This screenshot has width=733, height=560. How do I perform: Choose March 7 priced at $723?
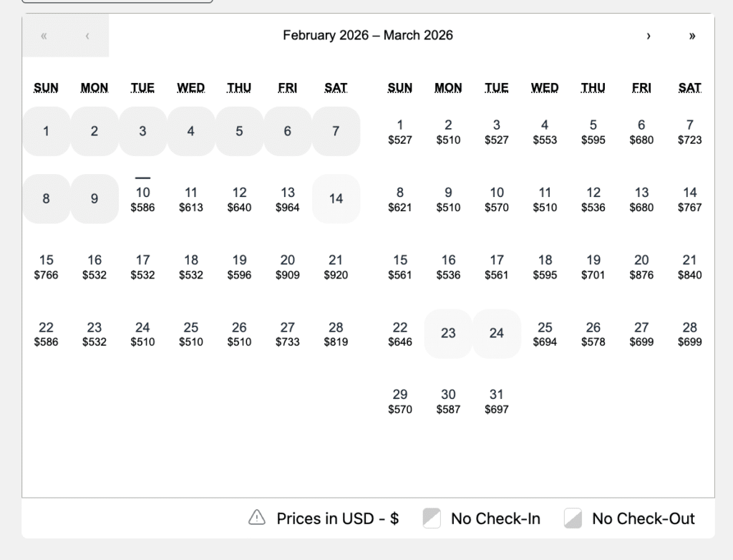[x=689, y=132]
